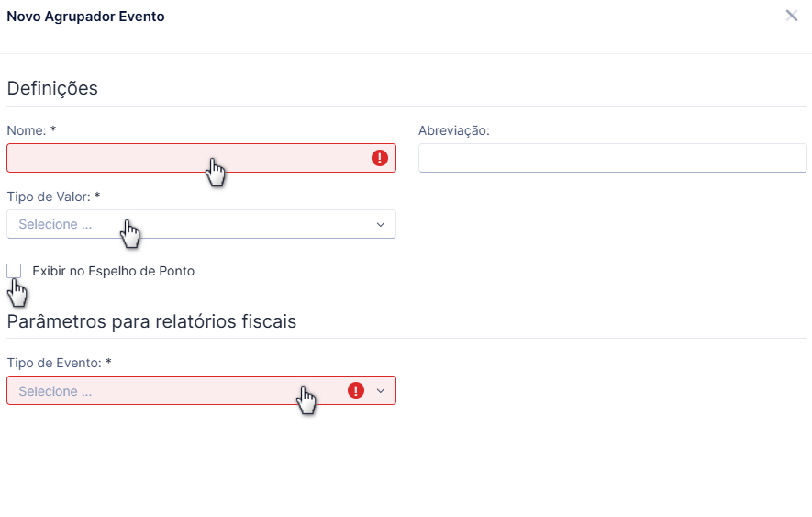Click the "Tipo de Valor: *" label
This screenshot has width=812, height=517.
(53, 197)
